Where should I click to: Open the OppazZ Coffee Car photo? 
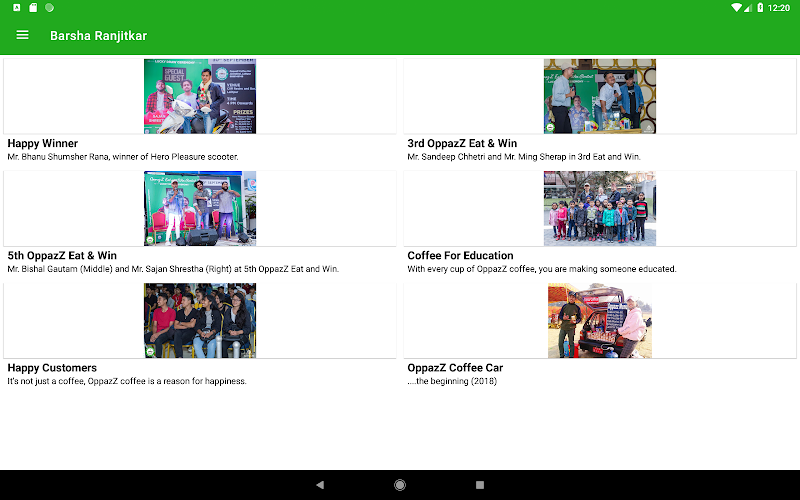pyautogui.click(x=600, y=320)
